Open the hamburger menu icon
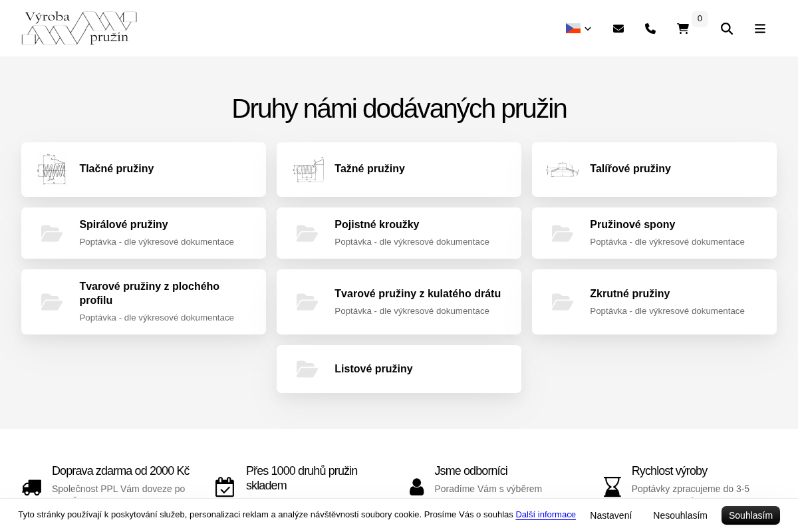Image resolution: width=798 pixels, height=532 pixels. [760, 29]
